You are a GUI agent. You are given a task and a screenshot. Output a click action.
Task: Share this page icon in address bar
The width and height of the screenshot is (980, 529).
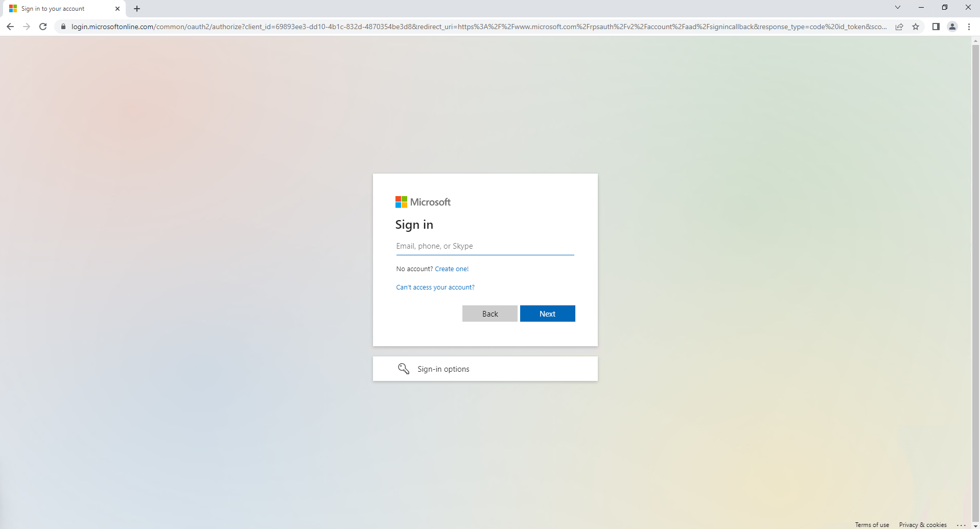pos(899,27)
